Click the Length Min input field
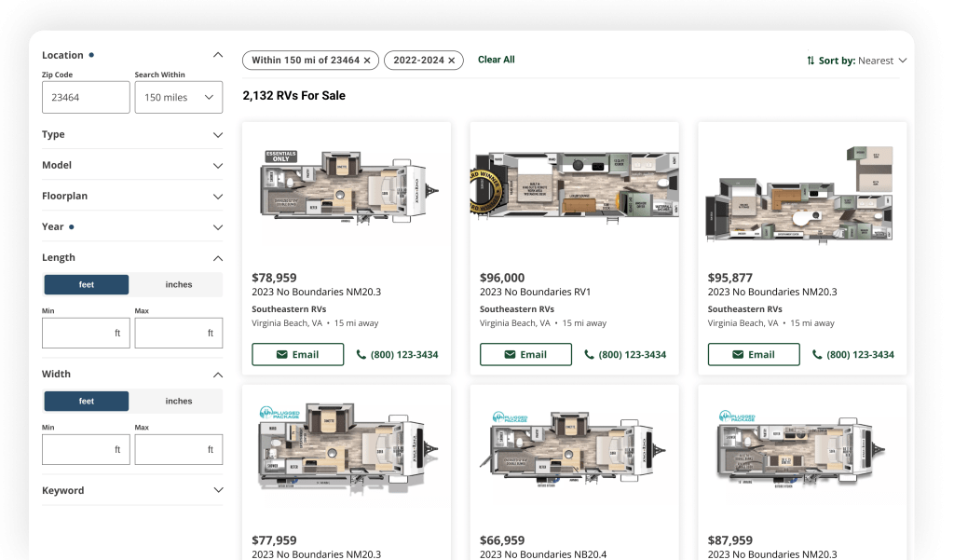The width and height of the screenshot is (954, 560). click(x=86, y=333)
